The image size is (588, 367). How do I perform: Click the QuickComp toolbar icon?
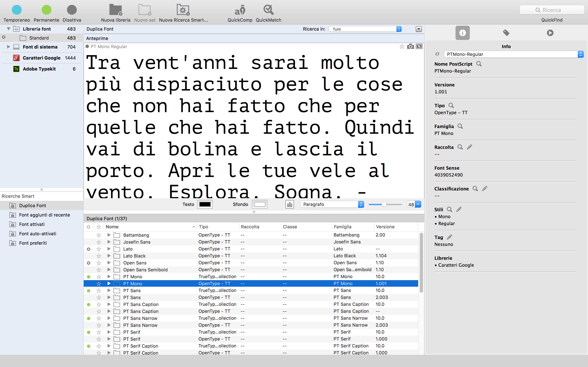[240, 10]
